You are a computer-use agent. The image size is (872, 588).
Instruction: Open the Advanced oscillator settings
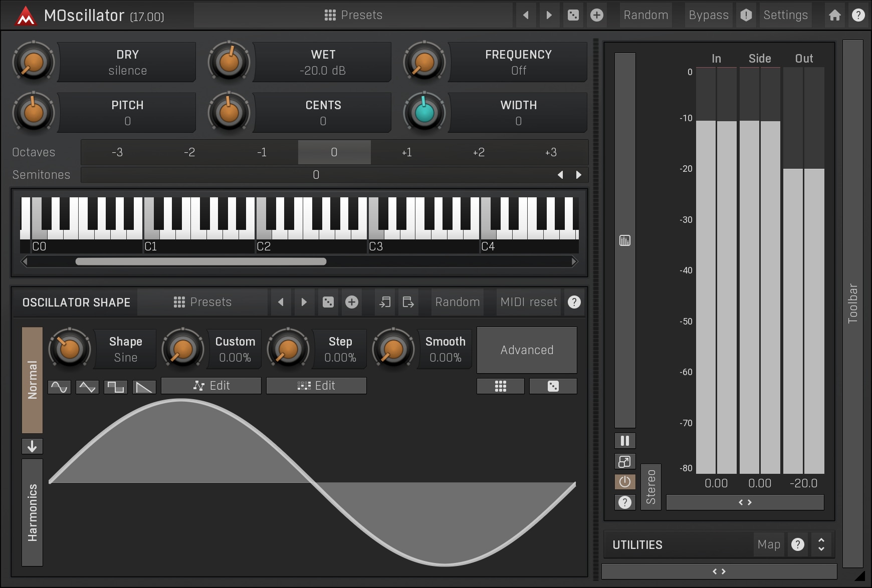coord(527,350)
